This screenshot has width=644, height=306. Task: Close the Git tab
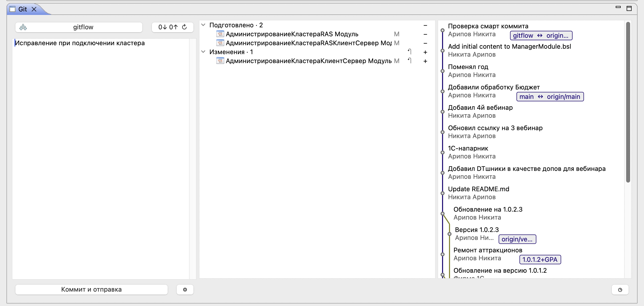point(34,9)
